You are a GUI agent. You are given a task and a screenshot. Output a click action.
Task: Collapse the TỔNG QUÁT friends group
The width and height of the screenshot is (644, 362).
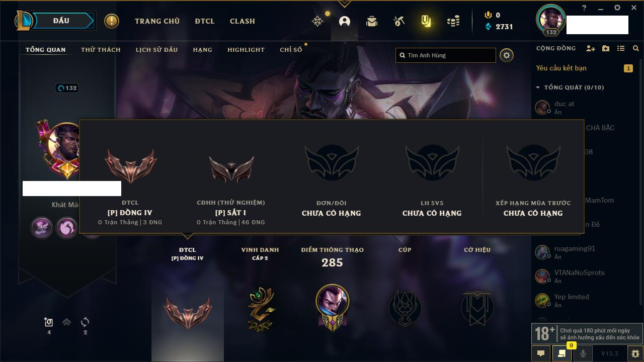tap(538, 87)
